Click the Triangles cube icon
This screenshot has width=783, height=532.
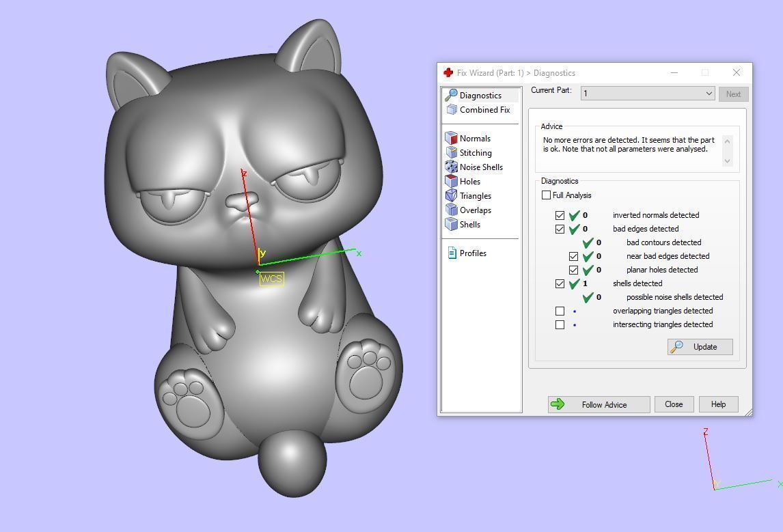(x=452, y=195)
